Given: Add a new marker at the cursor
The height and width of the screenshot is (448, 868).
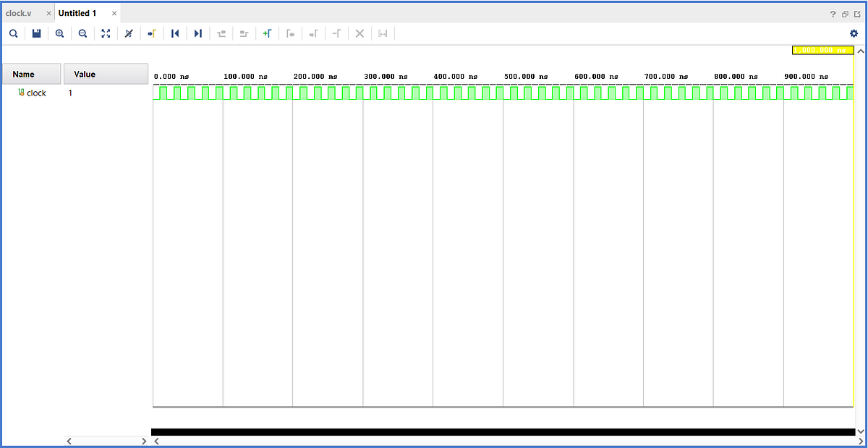Looking at the screenshot, I should [267, 33].
